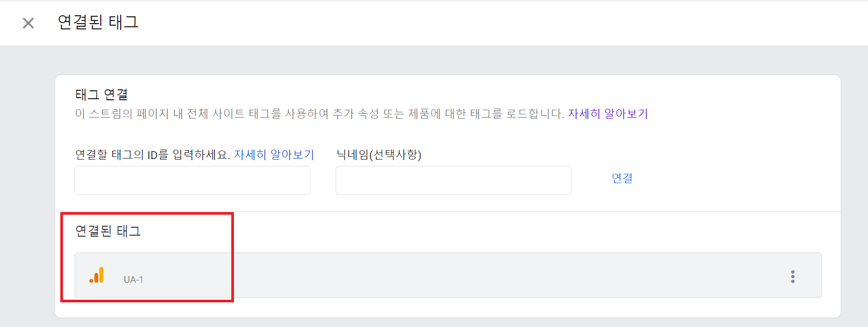Close the 연결된 태그 panel
Image resolution: width=868 pixels, height=327 pixels.
28,23
